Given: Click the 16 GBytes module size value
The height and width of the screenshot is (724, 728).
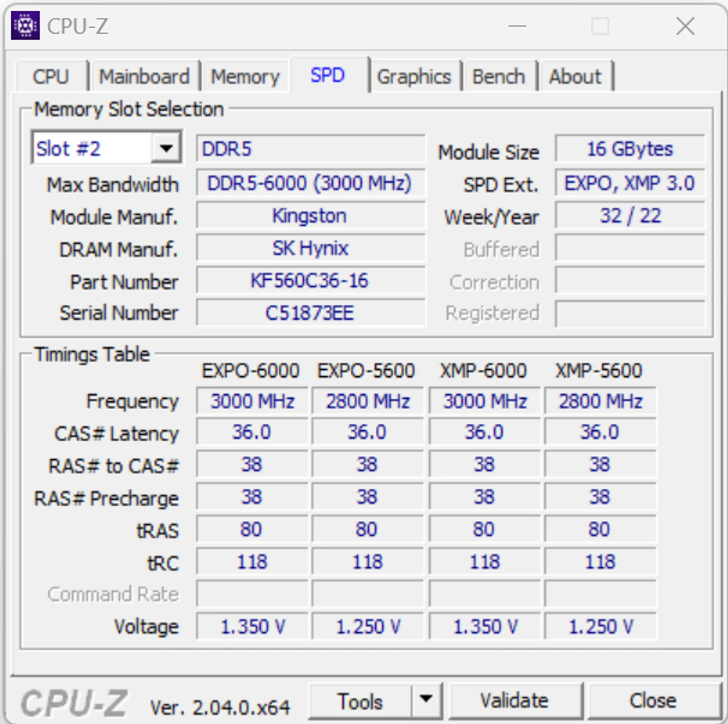Looking at the screenshot, I should (630, 149).
